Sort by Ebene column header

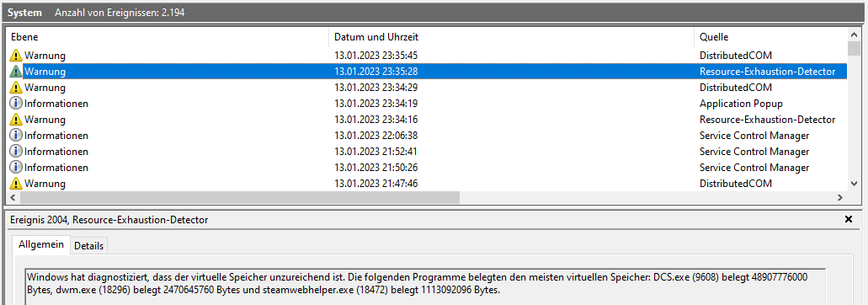point(168,37)
